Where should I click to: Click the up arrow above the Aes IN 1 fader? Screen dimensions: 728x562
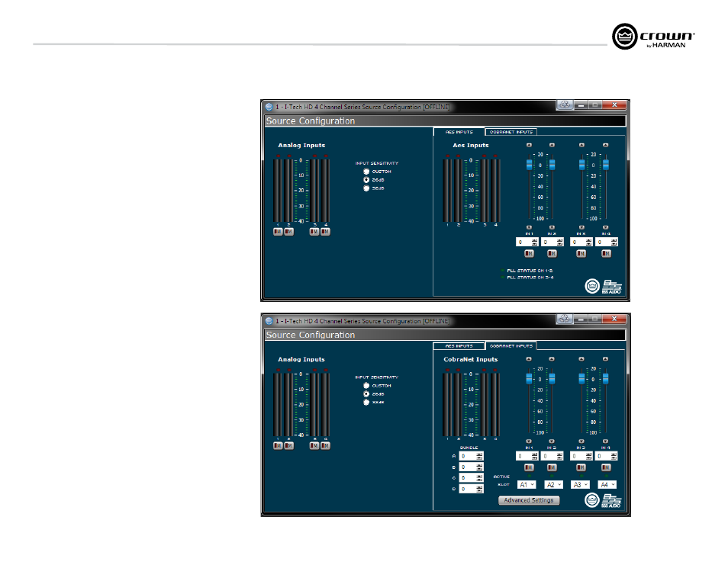(529, 145)
